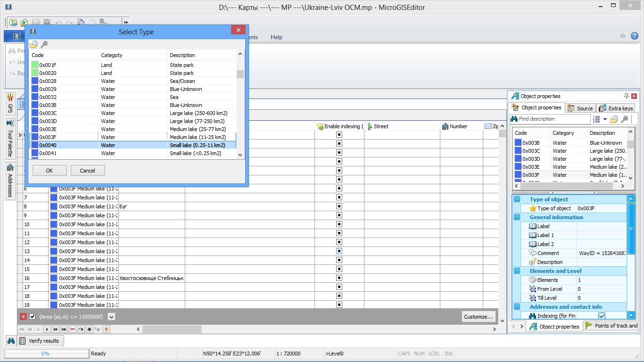Click the wand icon in Select Type dialog
The width and height of the screenshot is (644, 362).
(x=44, y=44)
